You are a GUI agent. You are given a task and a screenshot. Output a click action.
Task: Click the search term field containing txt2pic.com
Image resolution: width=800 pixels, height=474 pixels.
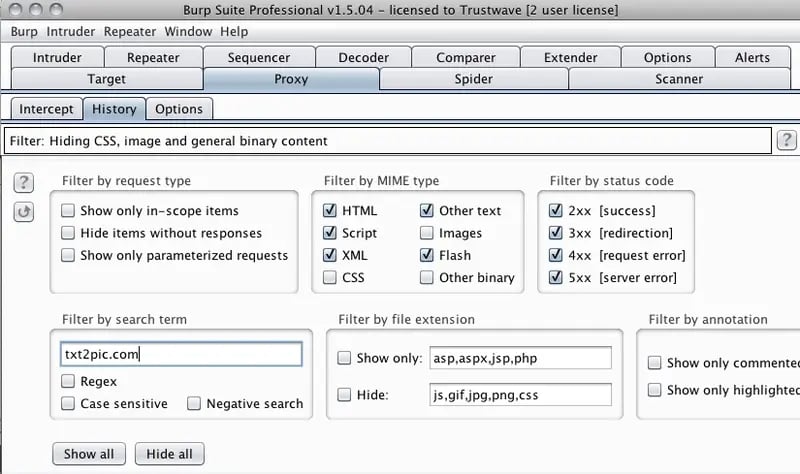pos(180,354)
